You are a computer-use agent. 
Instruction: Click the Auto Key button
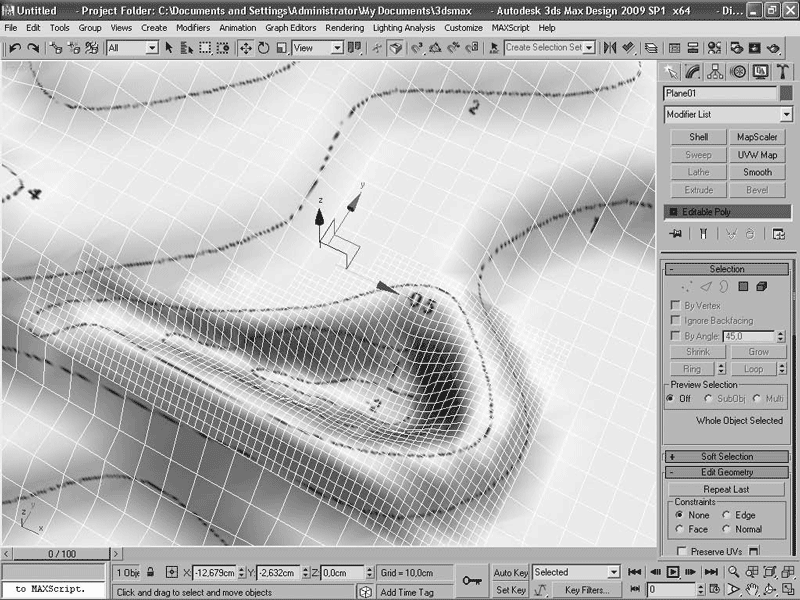pos(510,572)
